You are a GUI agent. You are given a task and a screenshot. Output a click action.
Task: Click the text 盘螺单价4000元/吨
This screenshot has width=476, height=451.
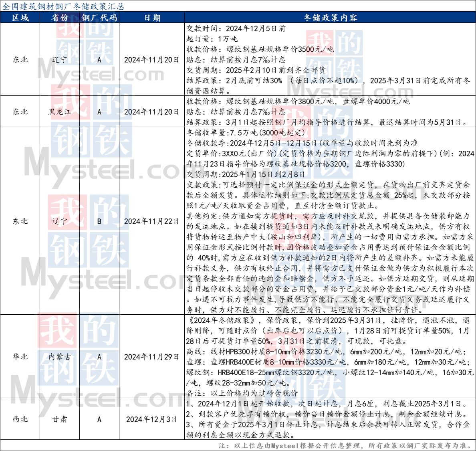pos(376,101)
